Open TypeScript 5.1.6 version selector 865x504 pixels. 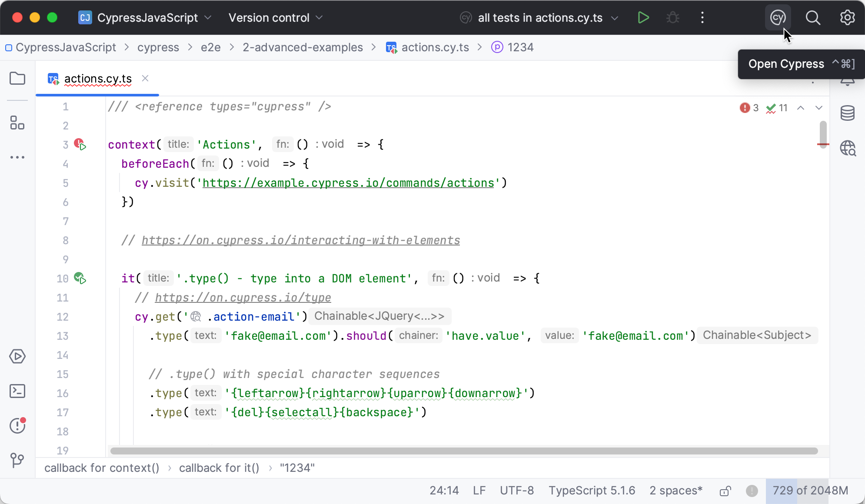point(592,491)
